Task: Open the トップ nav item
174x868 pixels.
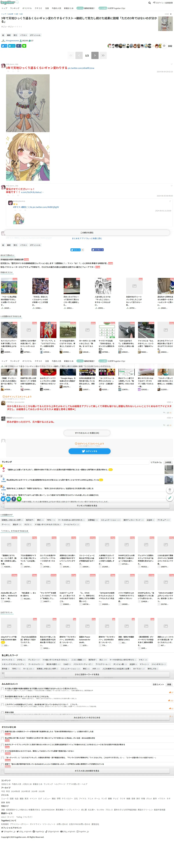Action: (4, 8)
